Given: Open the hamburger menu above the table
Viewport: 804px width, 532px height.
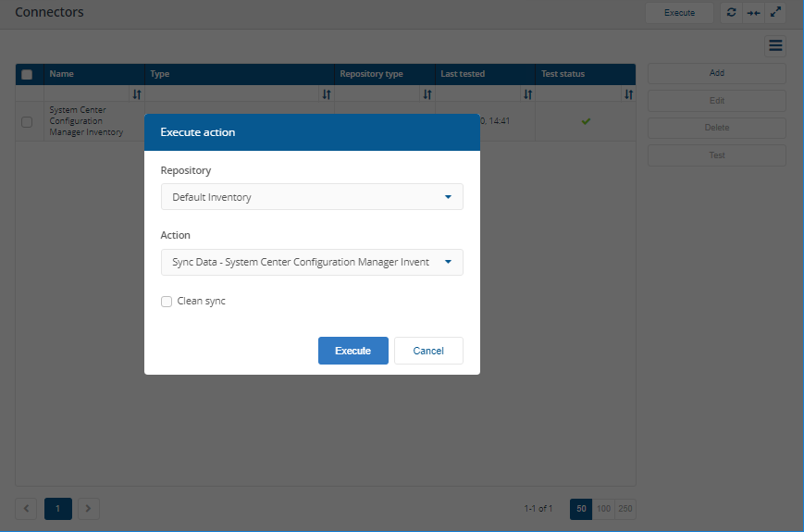Looking at the screenshot, I should (775, 45).
